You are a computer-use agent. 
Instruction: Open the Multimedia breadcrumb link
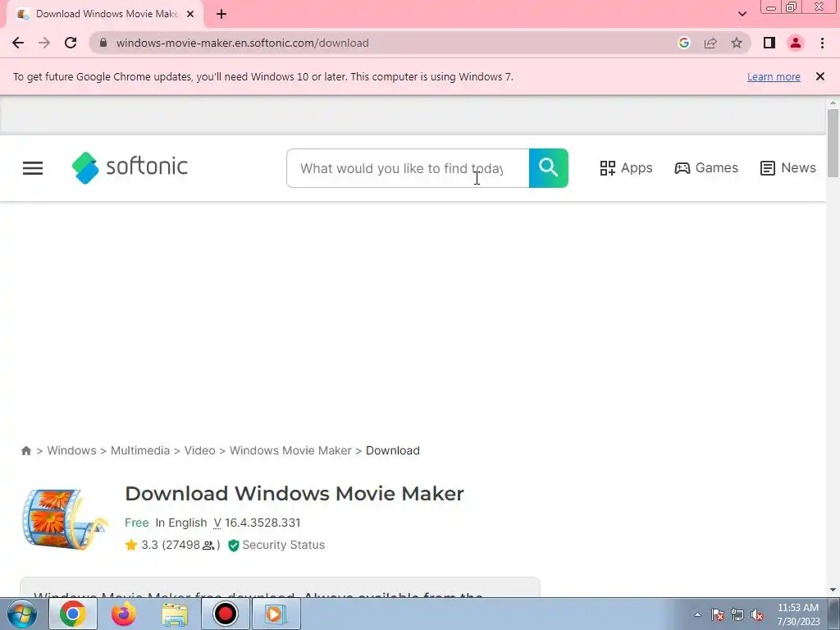pos(139,450)
